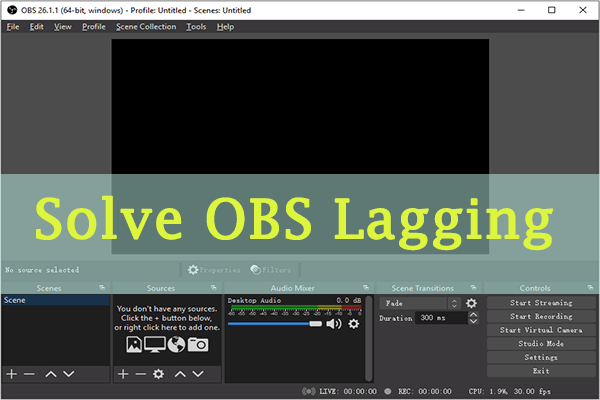
Task: Open the Fade transition dropdown
Action: (x=420, y=303)
